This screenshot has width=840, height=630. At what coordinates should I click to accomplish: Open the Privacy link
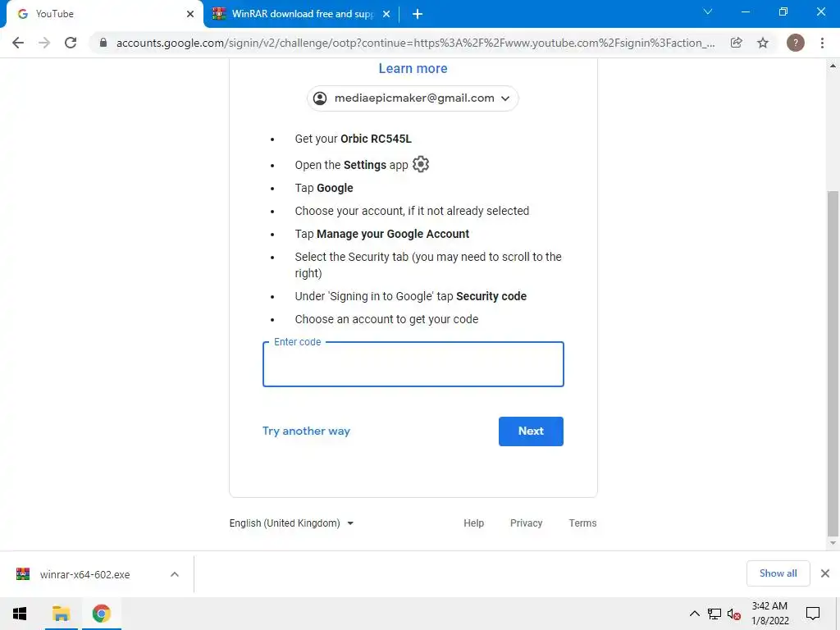tap(526, 523)
